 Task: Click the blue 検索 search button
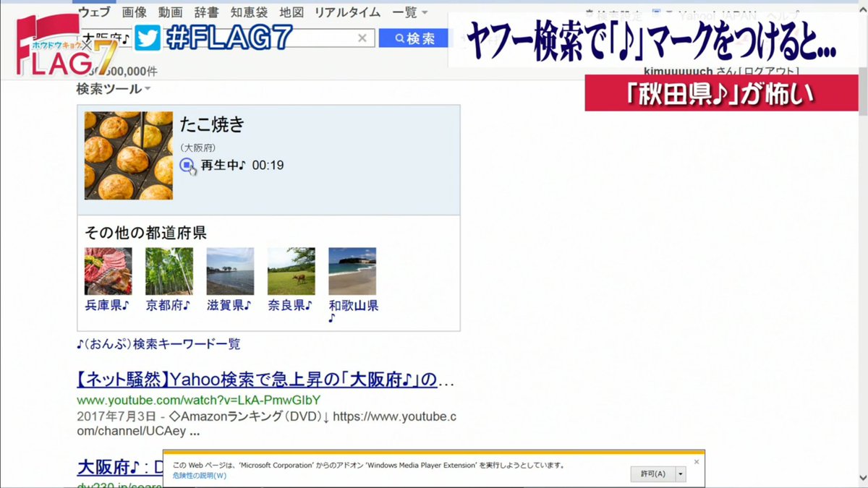pos(414,38)
